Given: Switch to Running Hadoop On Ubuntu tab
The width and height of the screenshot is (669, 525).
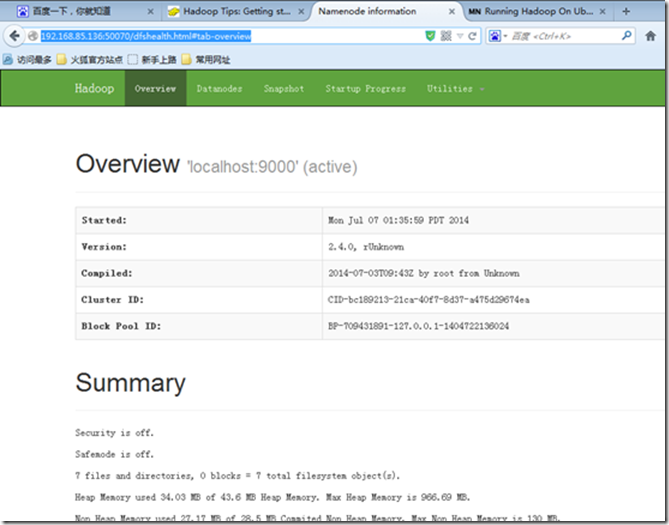Looking at the screenshot, I should [x=538, y=12].
